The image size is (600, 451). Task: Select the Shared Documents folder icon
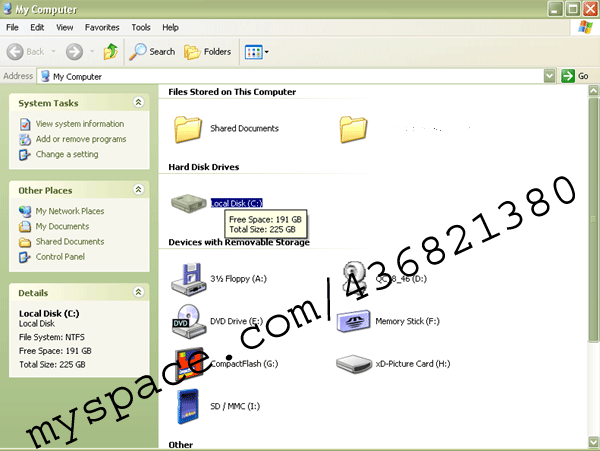coord(188,129)
